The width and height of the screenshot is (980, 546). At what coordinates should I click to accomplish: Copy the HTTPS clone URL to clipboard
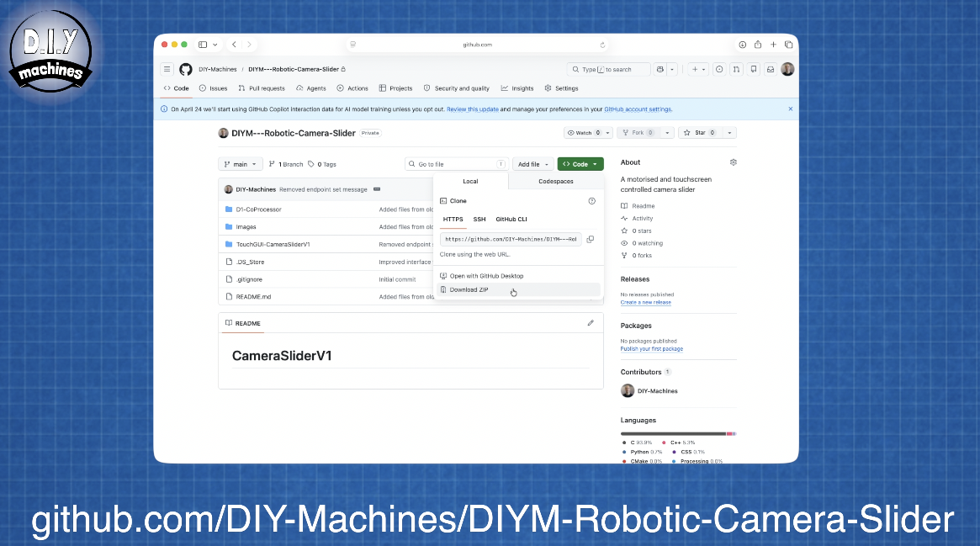tap(590, 239)
